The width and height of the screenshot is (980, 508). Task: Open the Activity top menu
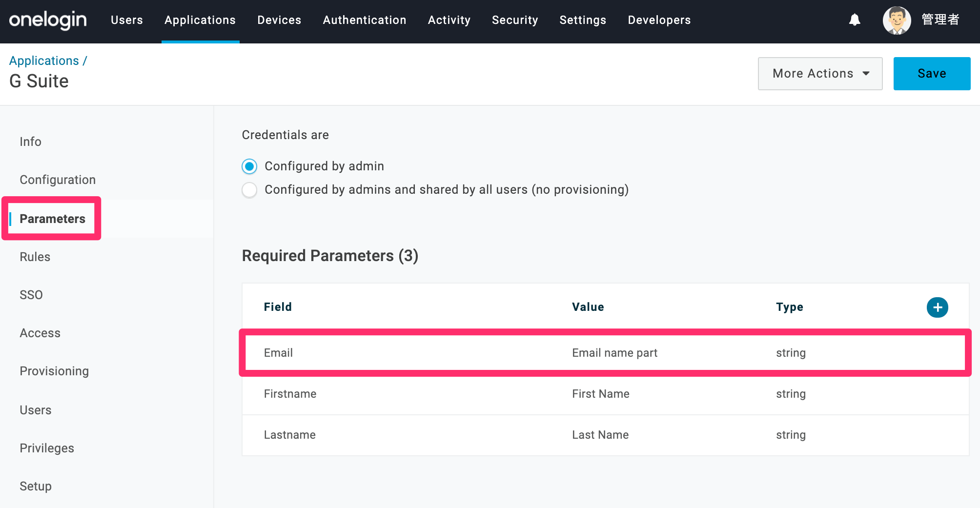pos(449,20)
